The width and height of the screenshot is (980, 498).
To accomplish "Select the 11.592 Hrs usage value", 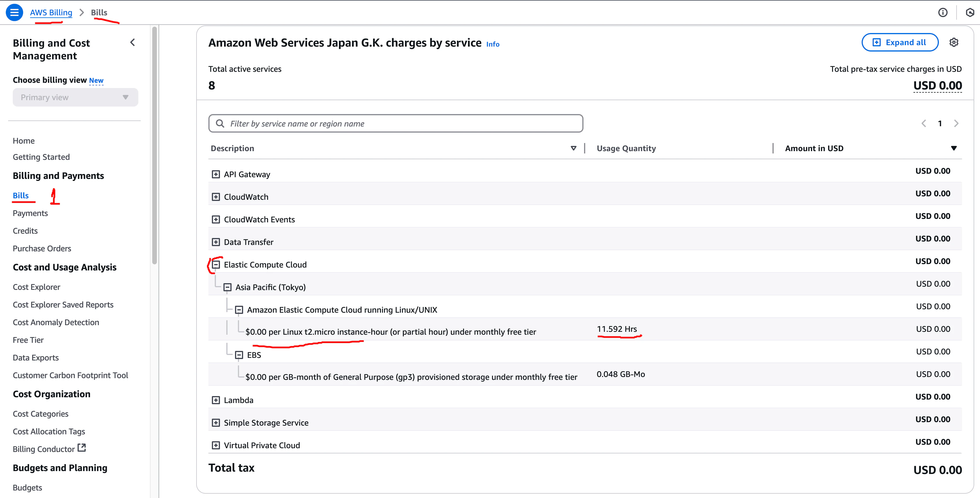I will coord(617,329).
